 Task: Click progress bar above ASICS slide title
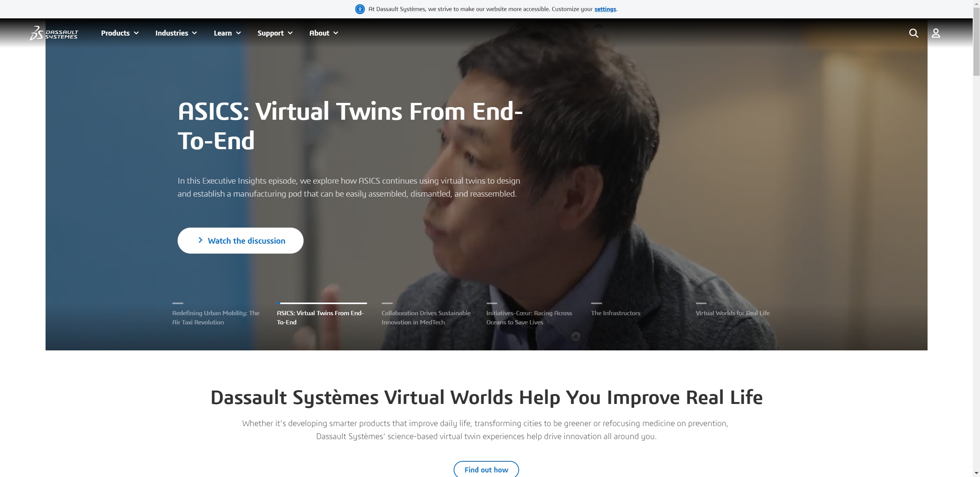(x=322, y=303)
